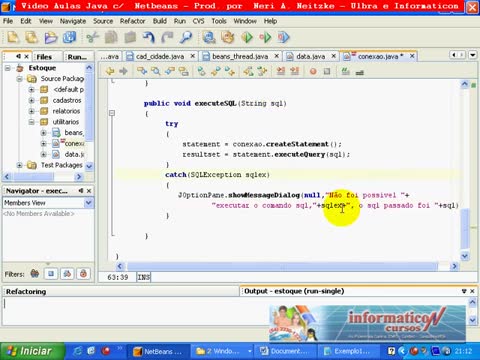This screenshot has width=480, height=360.
Task: Switch to cad_cidade.java tab
Action: [160, 56]
